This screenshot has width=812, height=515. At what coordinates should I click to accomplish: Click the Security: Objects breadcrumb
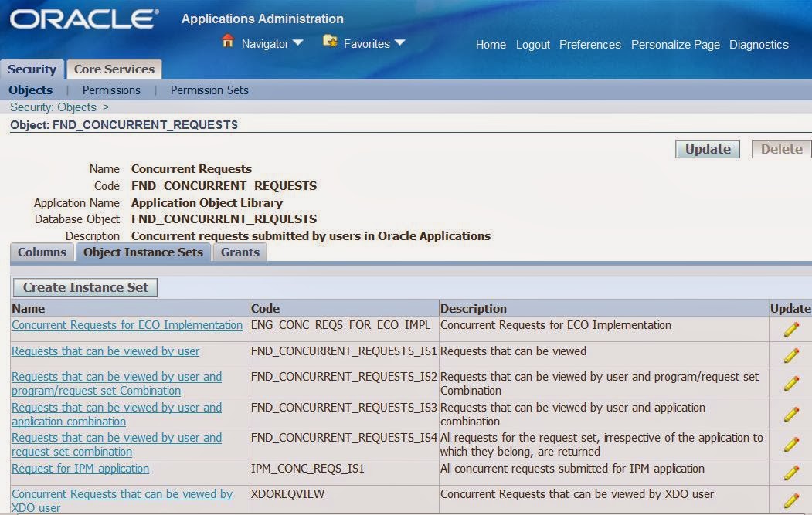pyautogui.click(x=53, y=107)
